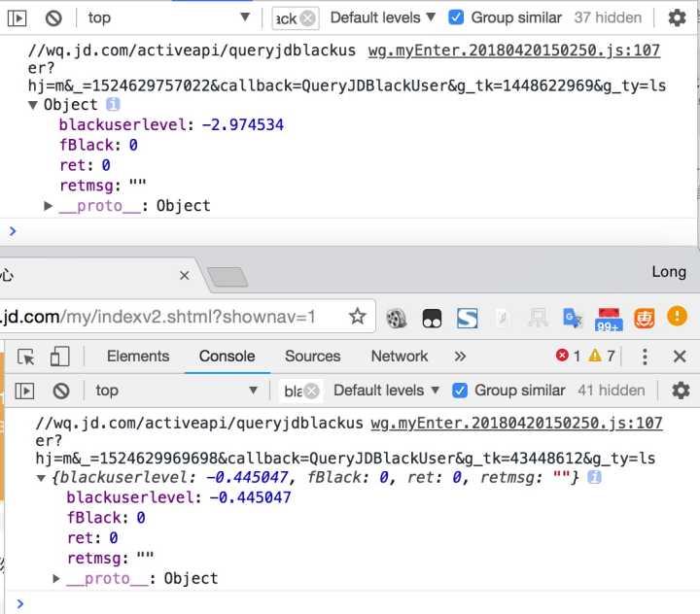Switch to the Network tab
Viewport: 700px width, 614px height.
[x=399, y=357]
